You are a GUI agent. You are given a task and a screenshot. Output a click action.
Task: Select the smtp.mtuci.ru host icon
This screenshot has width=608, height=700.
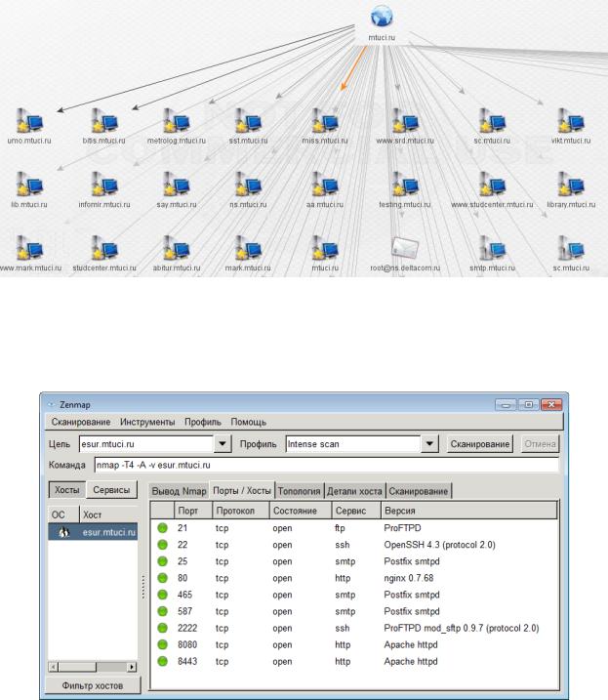[x=492, y=248]
